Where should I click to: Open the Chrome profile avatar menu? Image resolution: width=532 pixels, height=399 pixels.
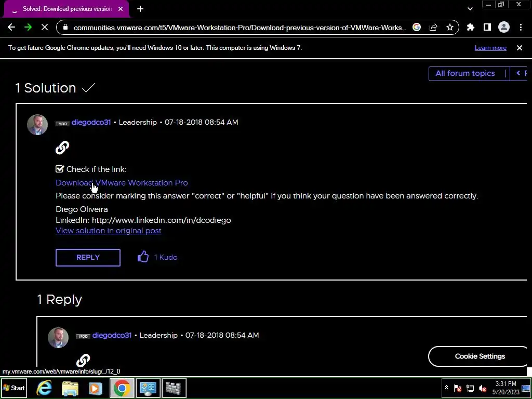coord(504,28)
